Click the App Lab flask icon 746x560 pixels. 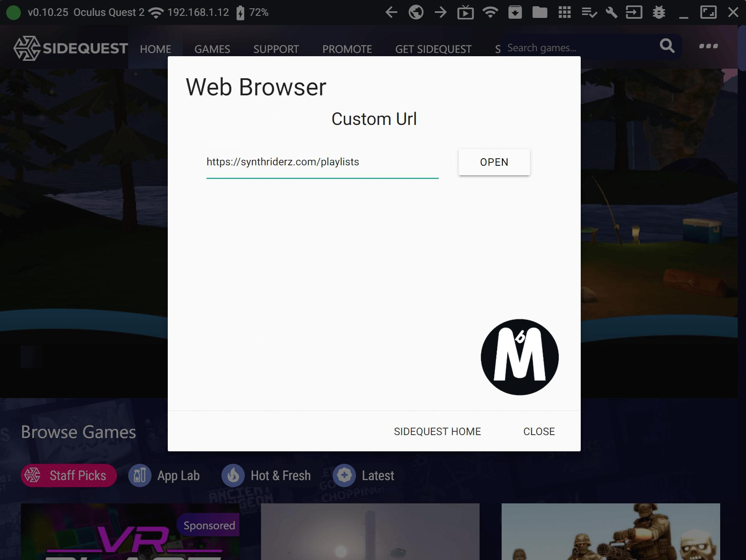[140, 475]
